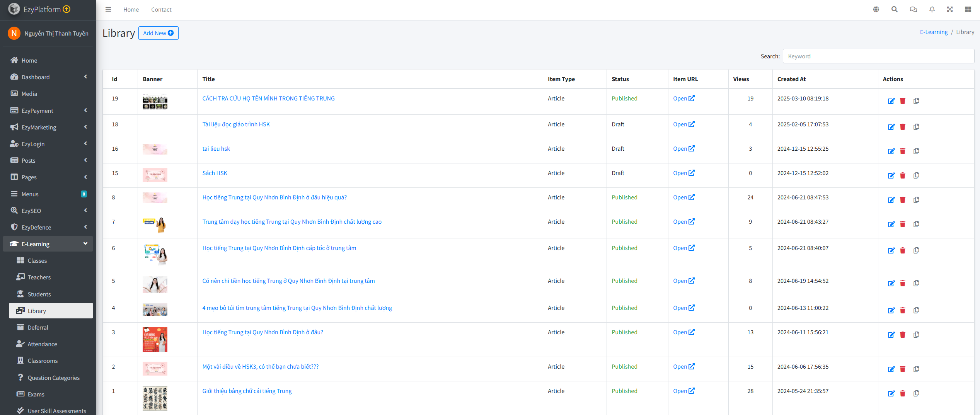Toggle the sidebar with hamburger icon
Image resolution: width=980 pixels, height=415 pixels.
click(108, 10)
